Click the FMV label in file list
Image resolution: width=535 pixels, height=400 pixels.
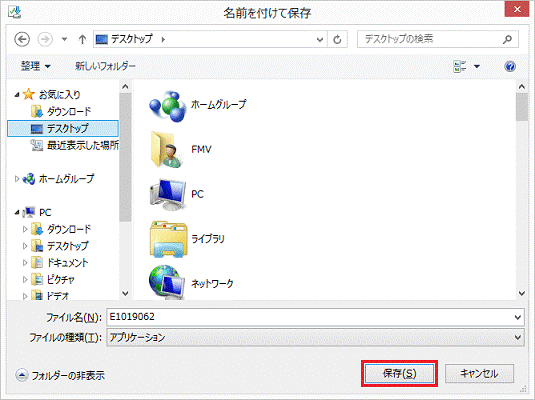tap(201, 149)
